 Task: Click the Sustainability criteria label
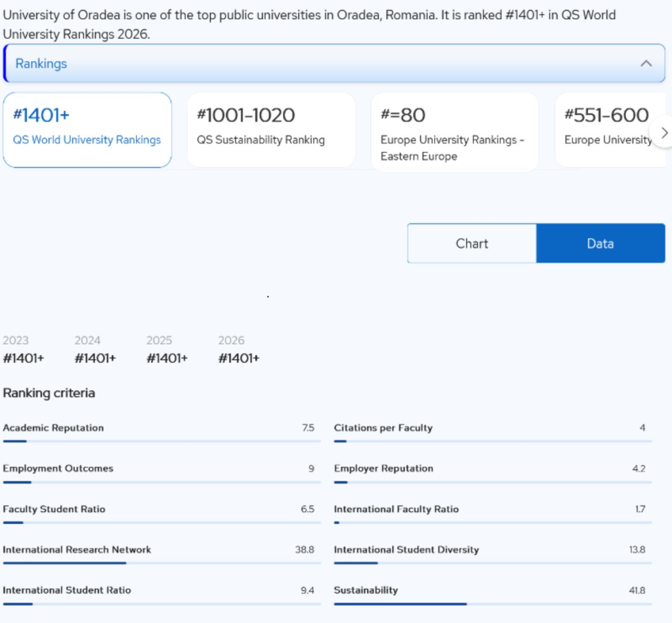366,590
